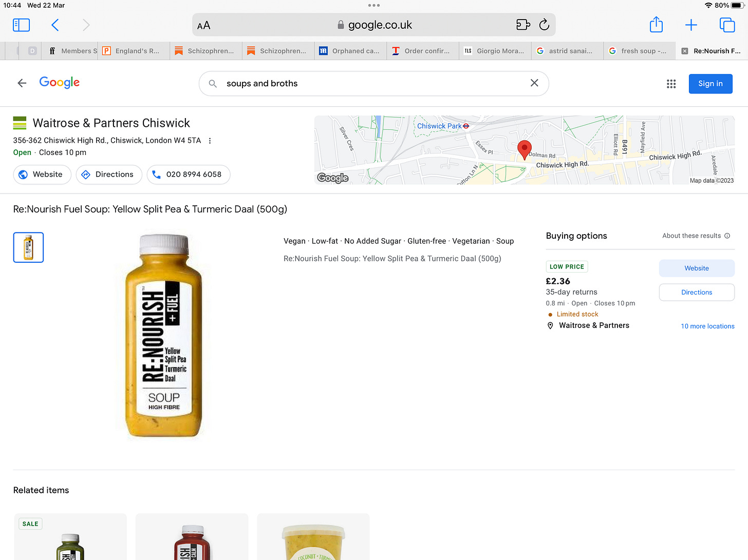Image resolution: width=748 pixels, height=560 pixels.
Task: Switch to the Orphaned ca... tab
Action: coord(350,51)
